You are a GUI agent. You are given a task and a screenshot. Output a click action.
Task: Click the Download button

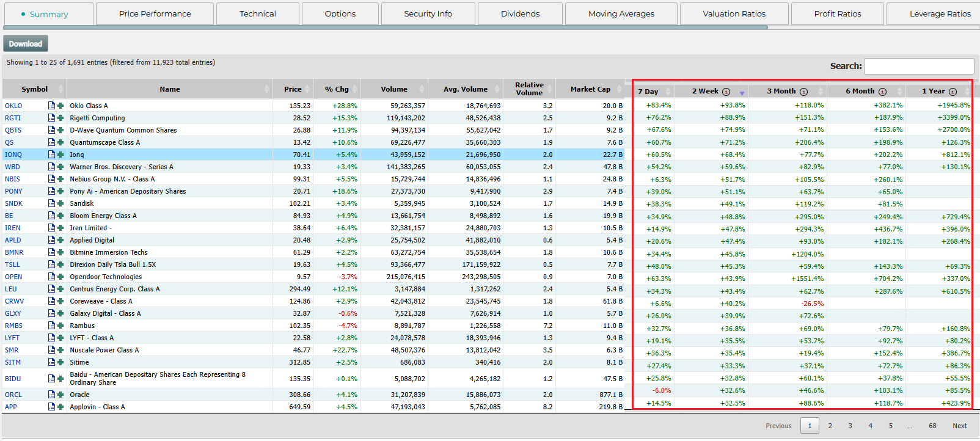(x=26, y=44)
